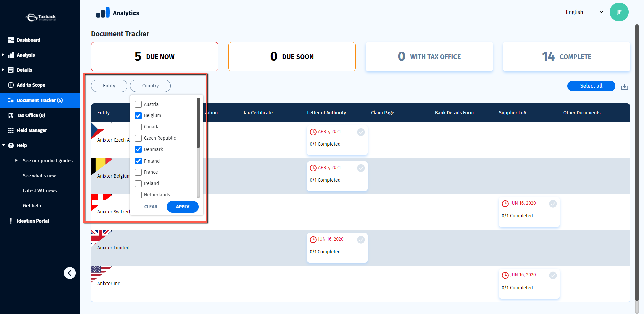
Task: Click Anixter Limited Letter of Authority check icon
Action: 361,240
